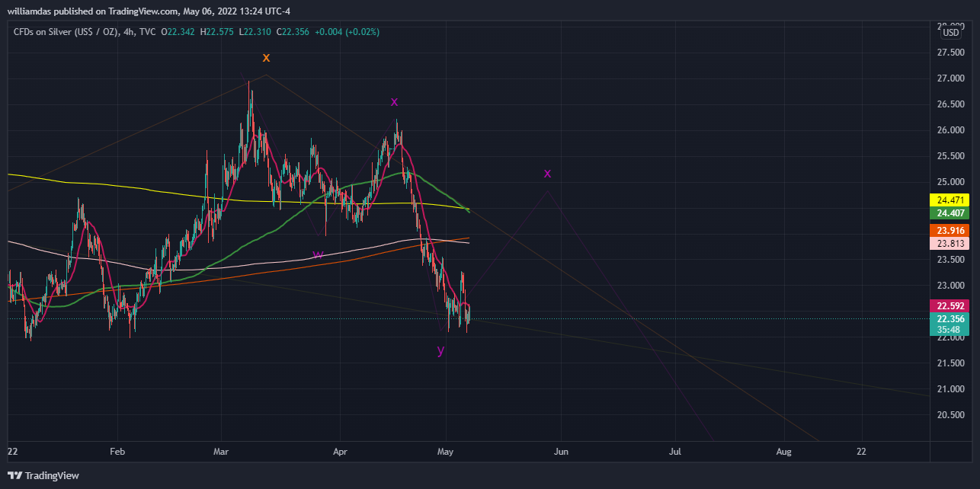Open the USD currency selector badge
The width and height of the screenshot is (980, 489).
point(951,33)
